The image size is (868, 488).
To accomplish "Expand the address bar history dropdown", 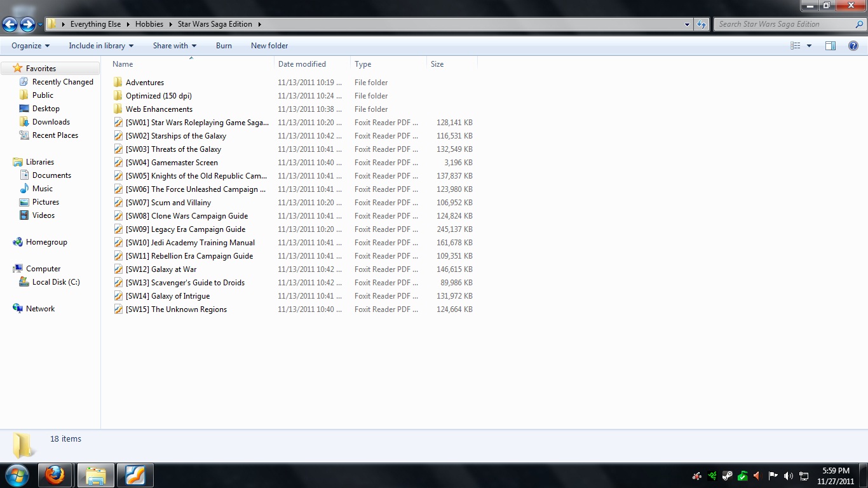I will [688, 24].
